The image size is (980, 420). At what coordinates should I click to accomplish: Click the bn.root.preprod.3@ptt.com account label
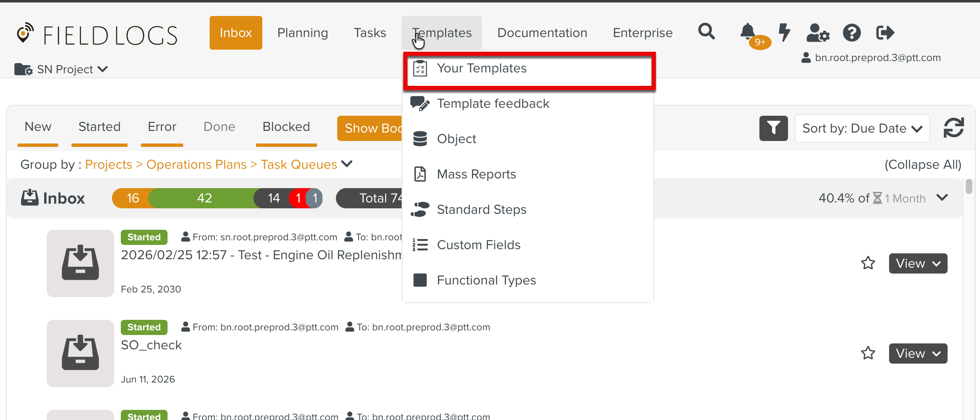tap(871, 58)
